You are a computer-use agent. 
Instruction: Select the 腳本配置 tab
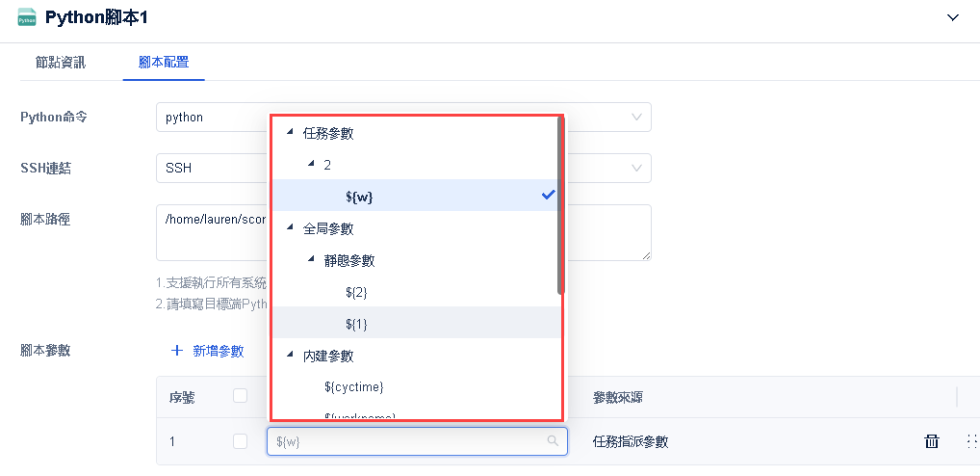(164, 63)
